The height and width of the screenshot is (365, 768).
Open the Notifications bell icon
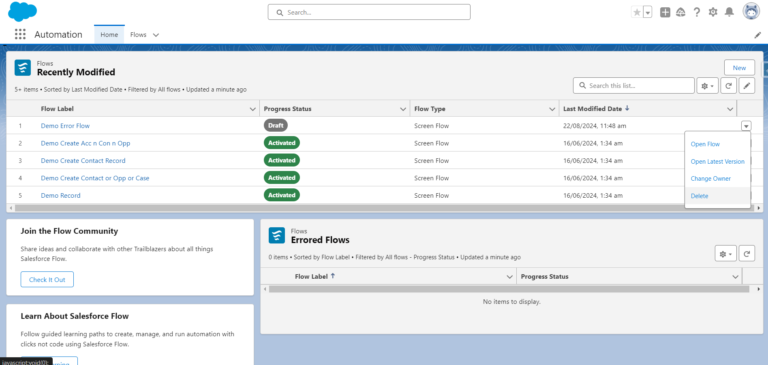tap(729, 13)
